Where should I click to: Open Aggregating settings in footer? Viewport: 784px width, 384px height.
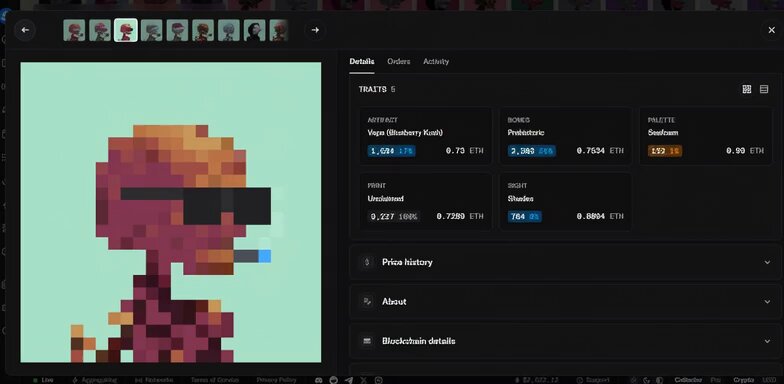[x=94, y=380]
